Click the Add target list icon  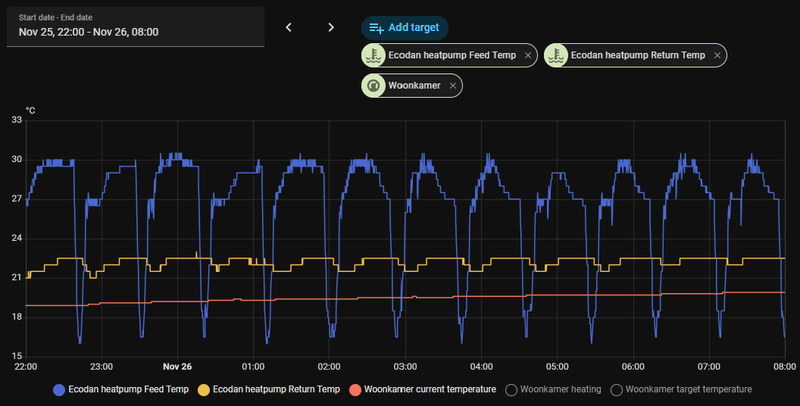(377, 28)
